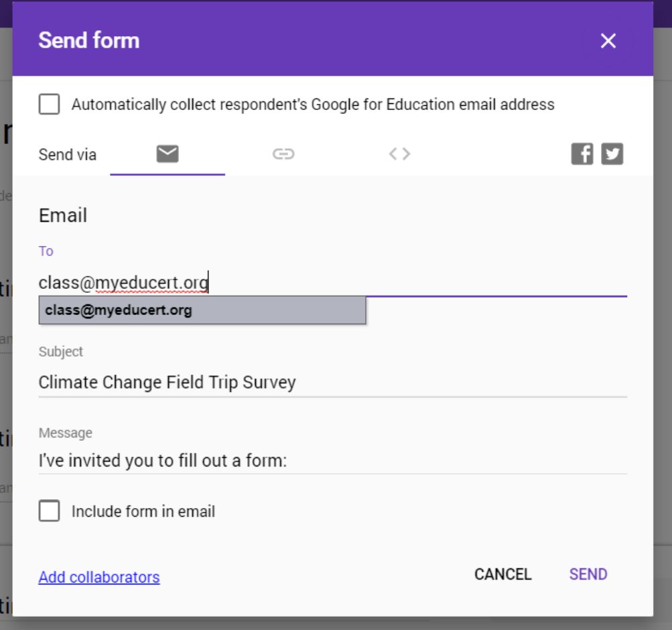This screenshot has width=672, height=630.
Task: Tick the Include form in email checkbox
Action: (50, 511)
